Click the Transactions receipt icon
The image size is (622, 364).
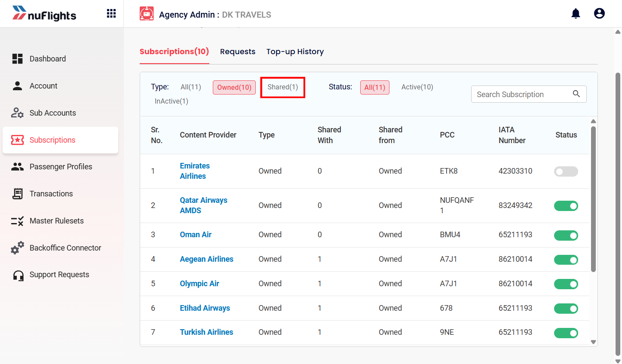(x=17, y=194)
